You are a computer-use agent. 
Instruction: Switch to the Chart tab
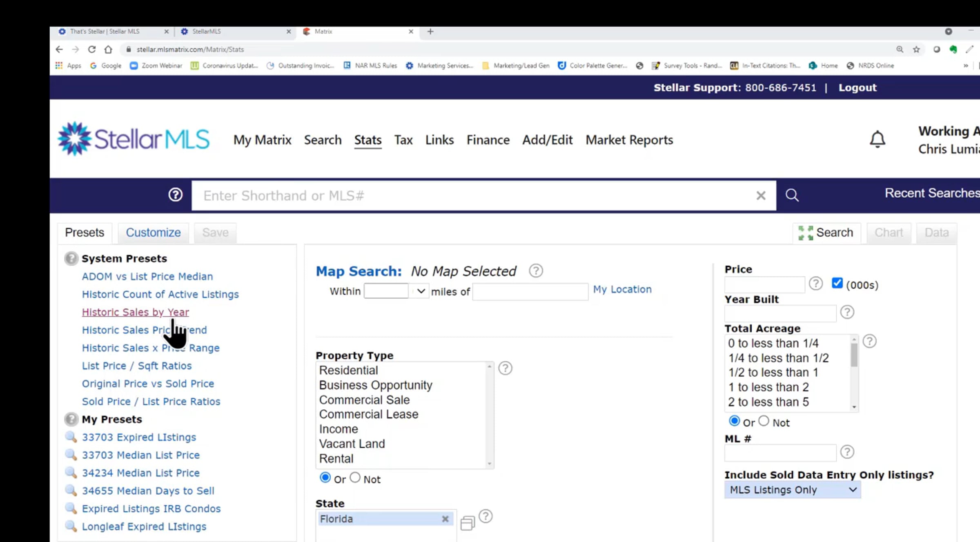point(889,233)
